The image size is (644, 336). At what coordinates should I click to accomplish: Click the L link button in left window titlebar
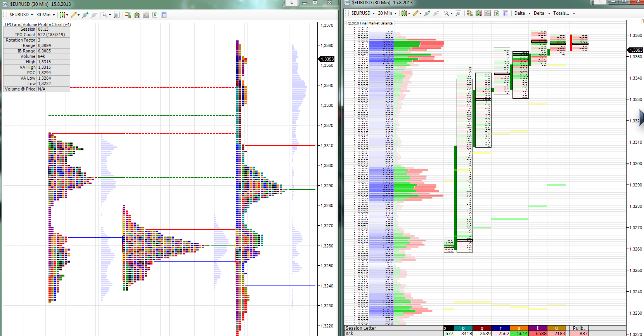(x=291, y=2)
